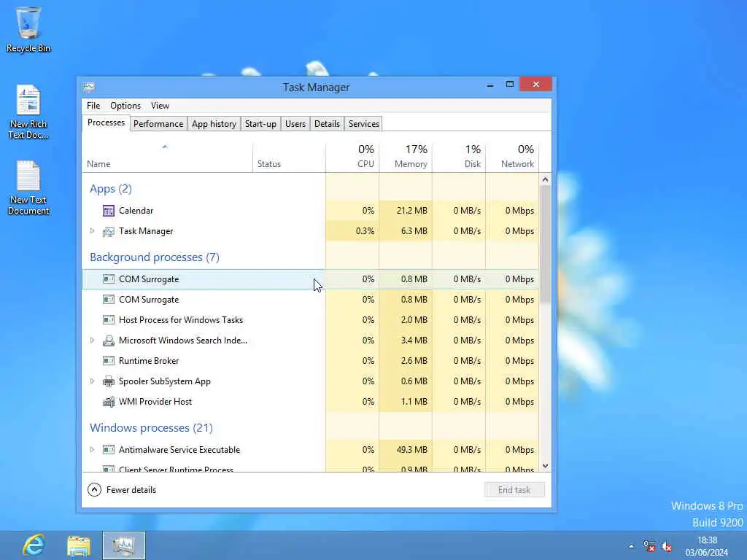747x560 pixels.
Task: Click the Runtime Broker process icon
Action: [109, 361]
